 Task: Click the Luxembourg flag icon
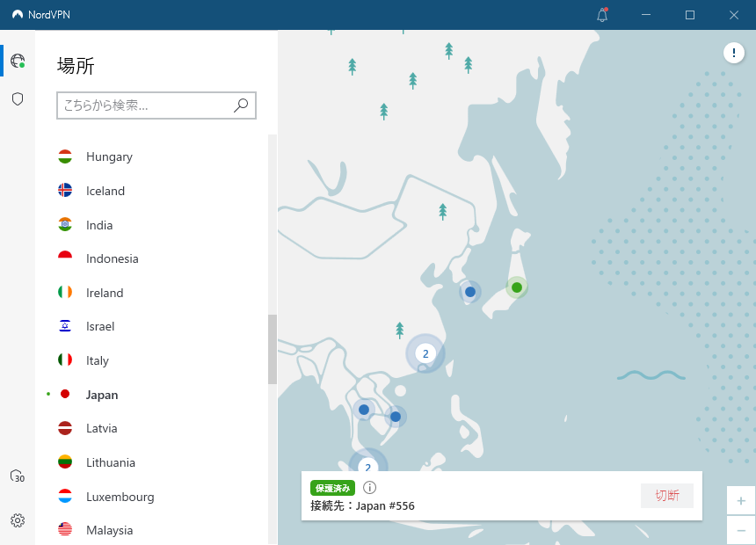[65, 497]
